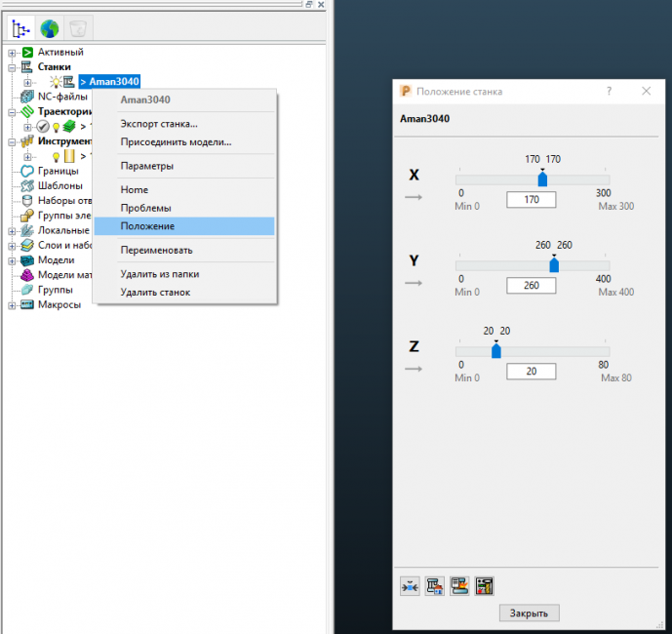Click the machine home position icon
This screenshot has height=634, width=672.
click(434, 586)
